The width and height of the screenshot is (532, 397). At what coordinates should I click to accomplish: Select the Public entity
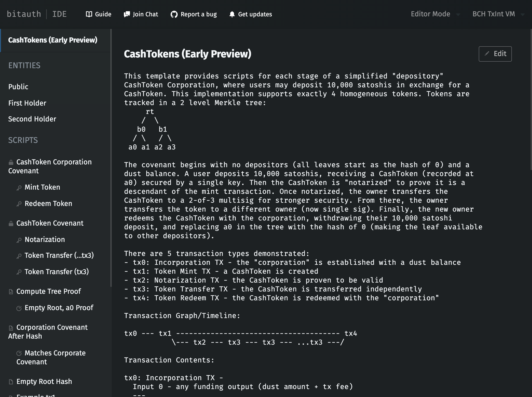pyautogui.click(x=18, y=87)
